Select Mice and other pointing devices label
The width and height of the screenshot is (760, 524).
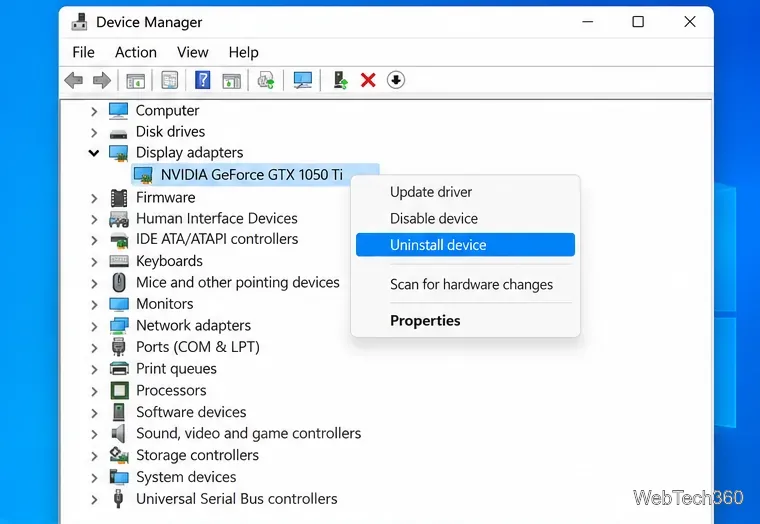click(238, 282)
